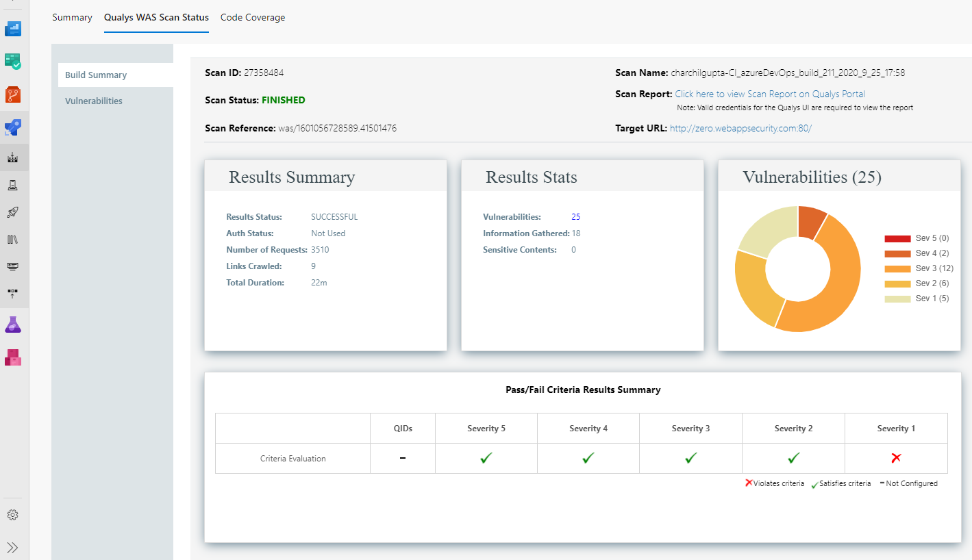The height and width of the screenshot is (560, 972).
Task: Switch to the Code Coverage tab
Action: click(x=253, y=18)
